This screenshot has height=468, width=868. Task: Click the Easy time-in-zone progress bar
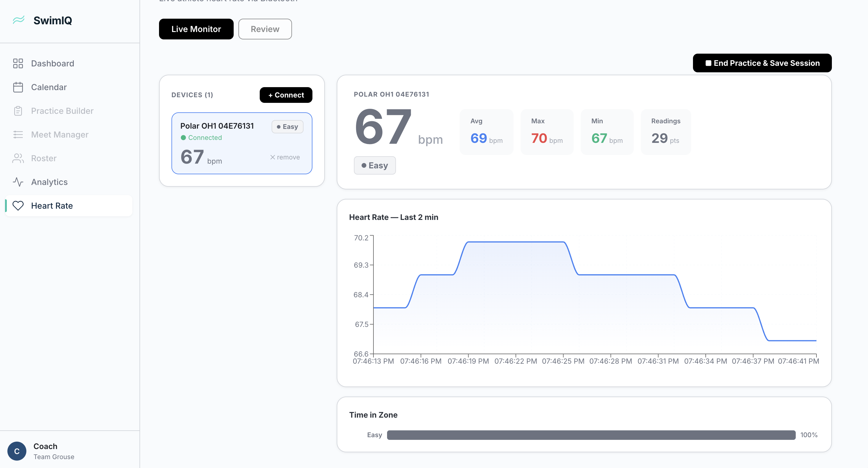tap(591, 435)
